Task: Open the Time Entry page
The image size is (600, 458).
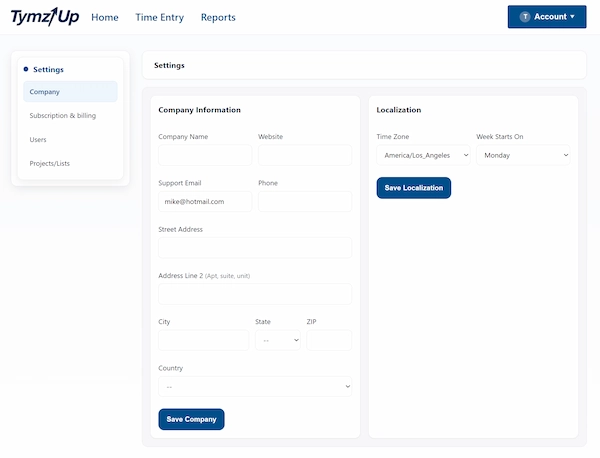Action: coord(159,17)
